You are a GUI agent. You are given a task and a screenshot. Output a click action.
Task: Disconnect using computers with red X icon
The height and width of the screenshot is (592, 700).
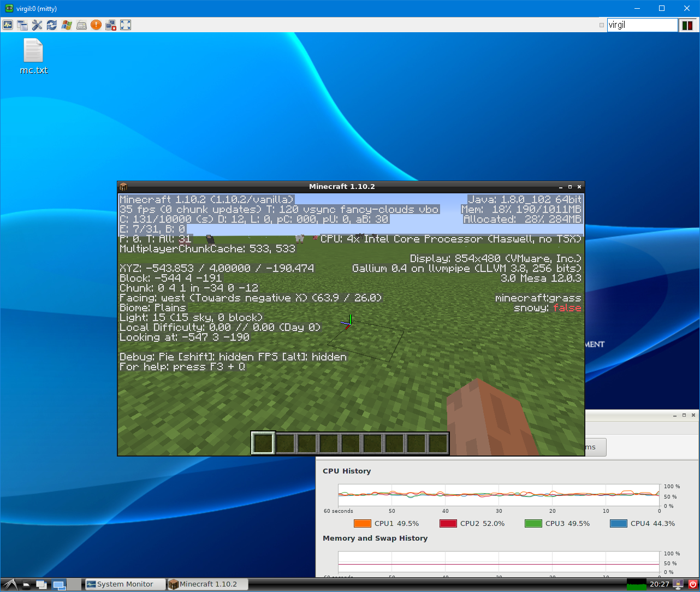click(111, 25)
